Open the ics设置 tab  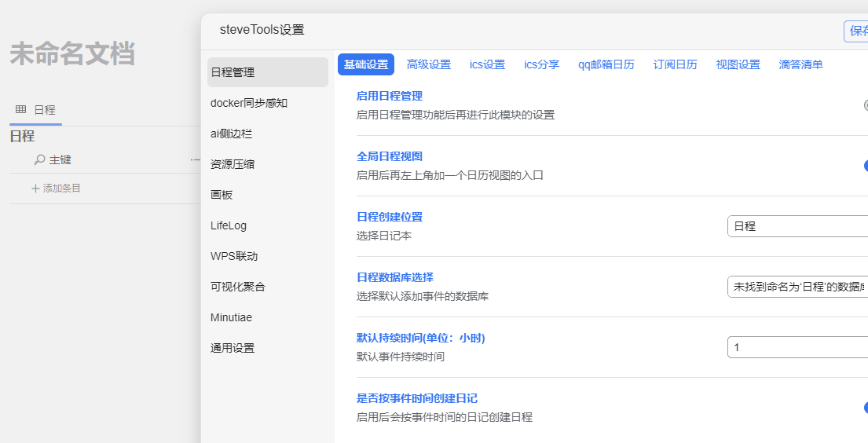[x=487, y=64]
